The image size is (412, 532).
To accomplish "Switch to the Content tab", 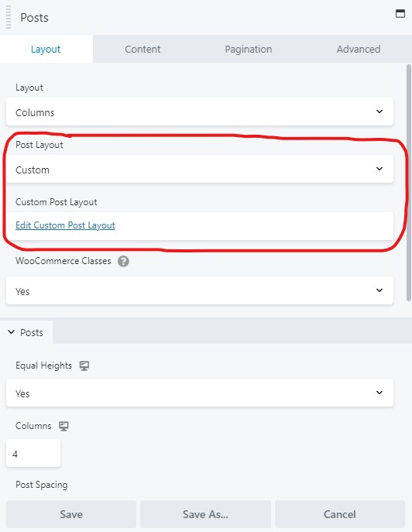I will pos(142,50).
